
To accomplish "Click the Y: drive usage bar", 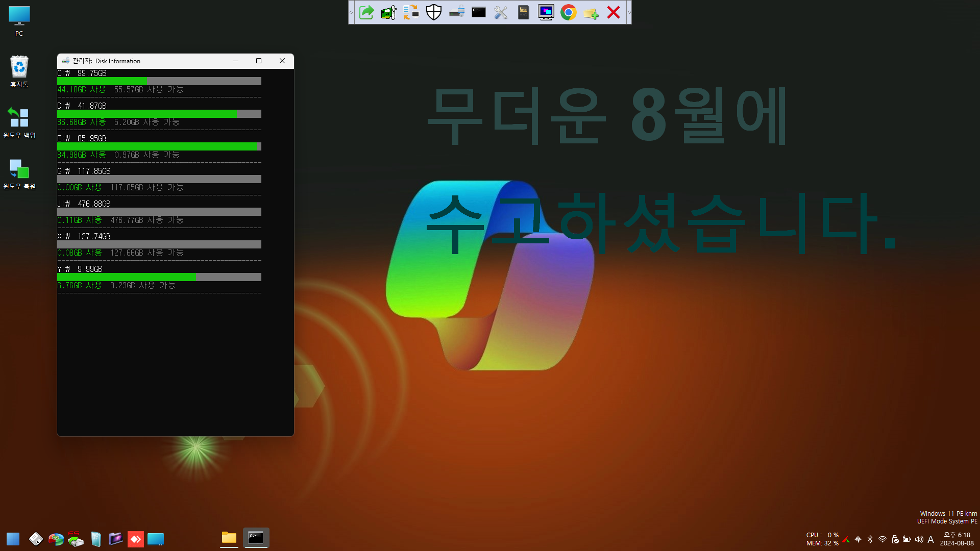I will 159,277.
